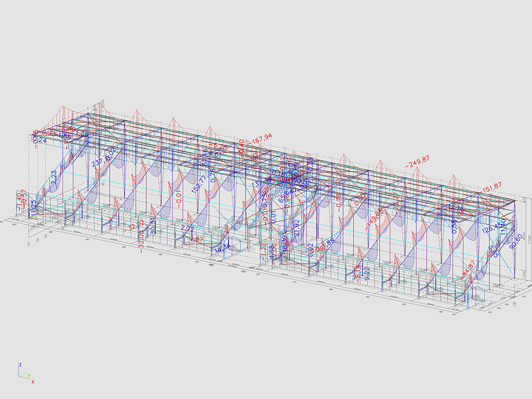Click the Z axis label on the triad
This screenshot has width=532, height=399.
(20, 365)
